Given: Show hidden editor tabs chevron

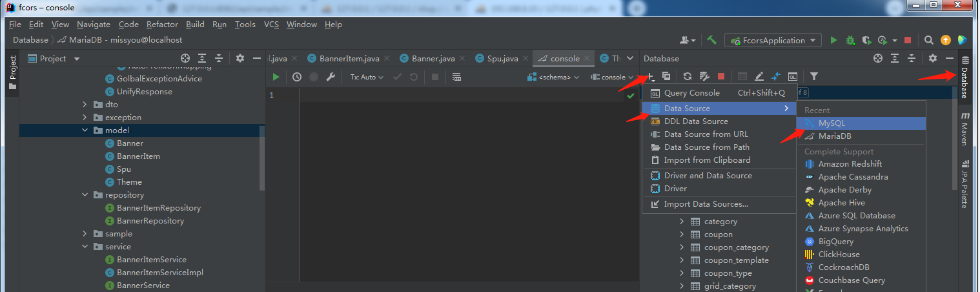Looking at the screenshot, I should [x=631, y=58].
